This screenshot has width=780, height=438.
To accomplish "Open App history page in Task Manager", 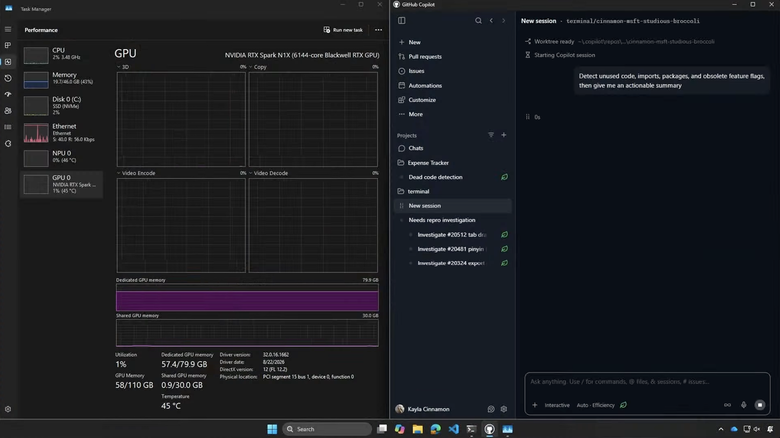I will pyautogui.click(x=8, y=78).
